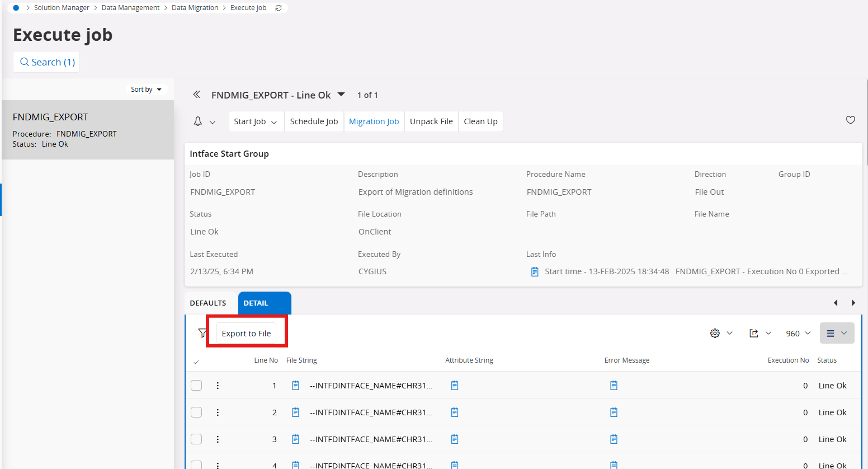The image size is (868, 469).
Task: Open Attribute String note icon for line 1
Action: [x=455, y=385]
